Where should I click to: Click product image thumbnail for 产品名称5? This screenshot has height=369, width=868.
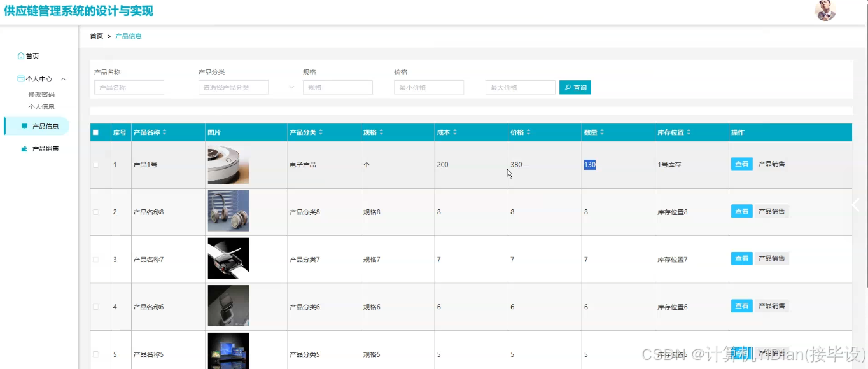click(228, 351)
